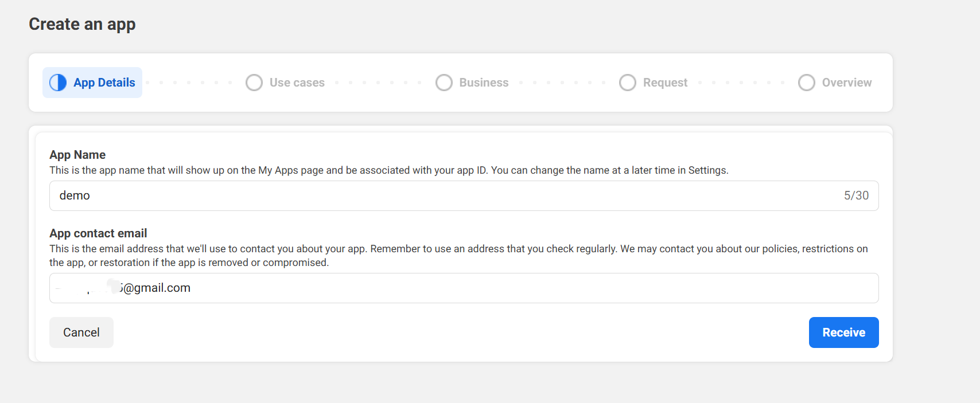980x403 pixels.
Task: Click the App contact email label
Action: coord(98,233)
